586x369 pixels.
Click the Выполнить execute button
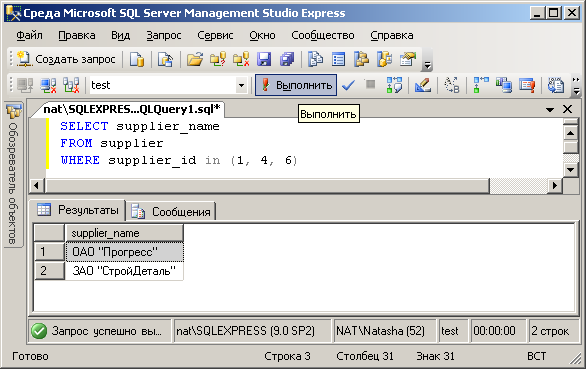coord(296,85)
